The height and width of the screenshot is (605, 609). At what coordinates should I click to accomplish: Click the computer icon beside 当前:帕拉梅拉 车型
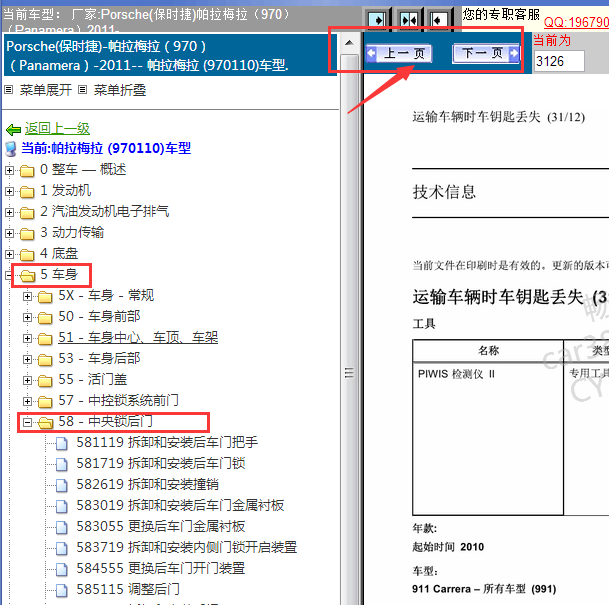click(x=10, y=149)
